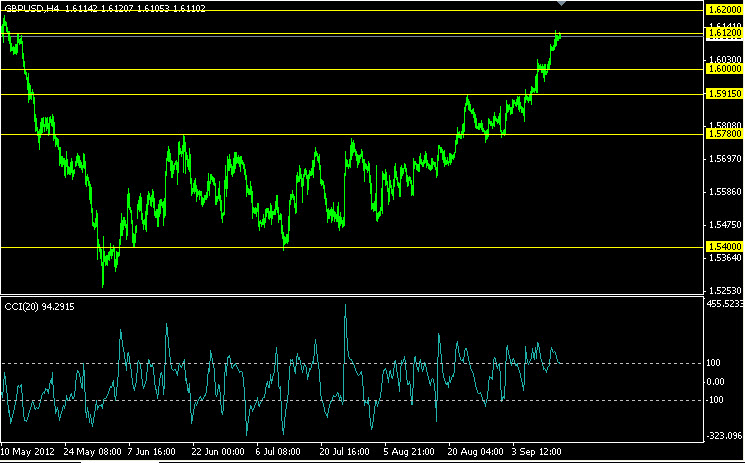Select the 1.57800 yellow price level label

(x=725, y=135)
